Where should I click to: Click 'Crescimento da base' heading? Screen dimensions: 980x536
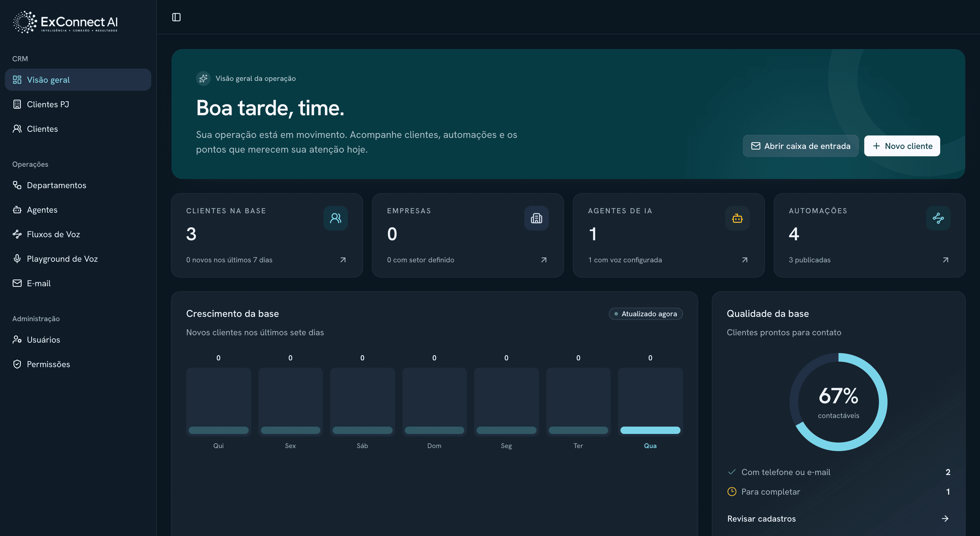click(232, 314)
